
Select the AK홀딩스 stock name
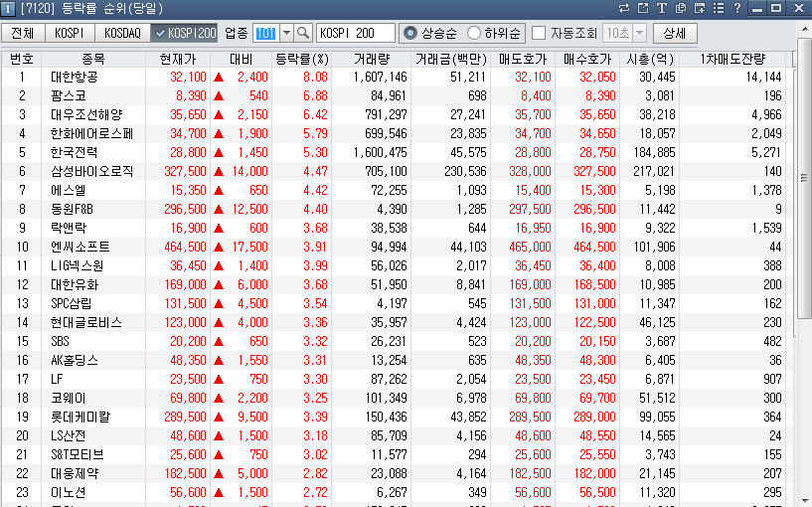point(75,361)
